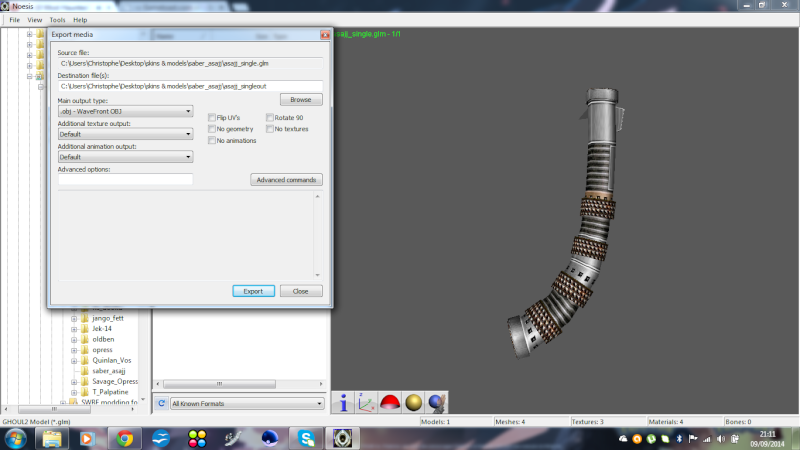Open the Windows Start orb

pos(15,439)
